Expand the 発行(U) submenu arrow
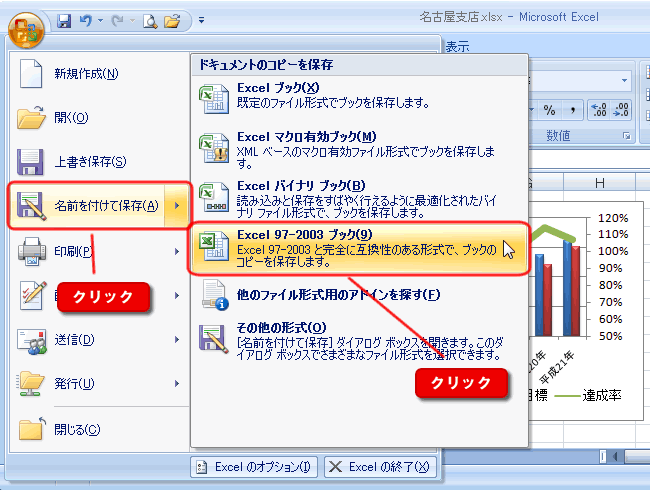The image size is (650, 490). [x=177, y=383]
